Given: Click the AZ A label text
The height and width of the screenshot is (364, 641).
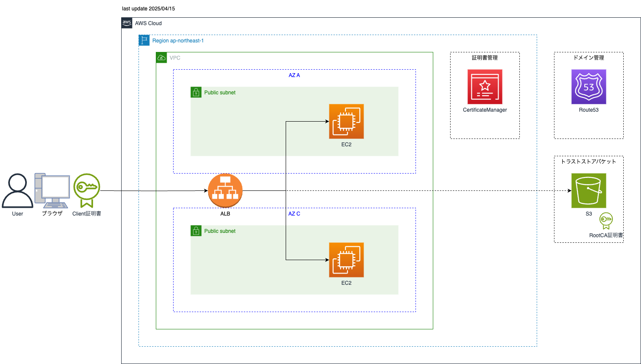Looking at the screenshot, I should point(294,75).
